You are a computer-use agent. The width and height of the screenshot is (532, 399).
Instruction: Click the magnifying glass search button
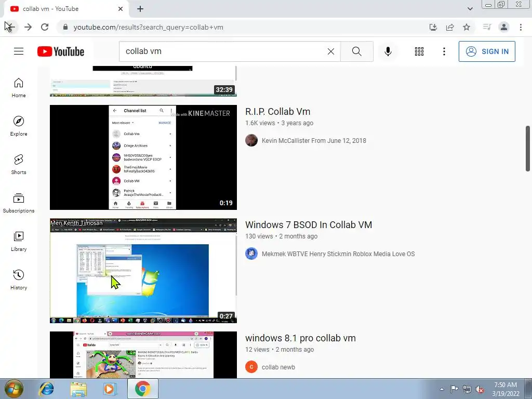click(356, 51)
